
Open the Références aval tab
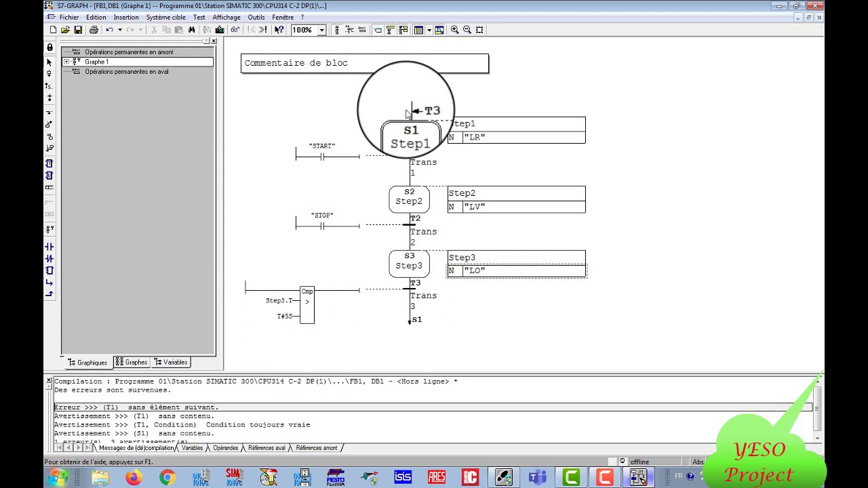pos(267,448)
